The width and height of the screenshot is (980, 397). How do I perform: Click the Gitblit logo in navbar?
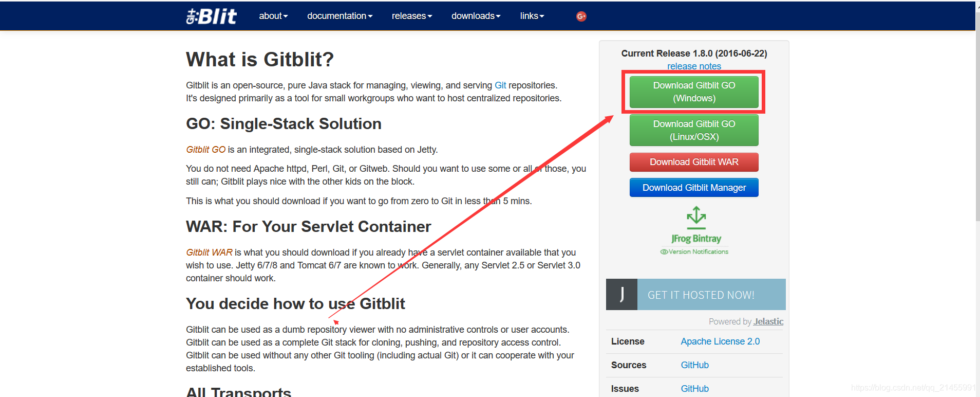[x=211, y=16]
